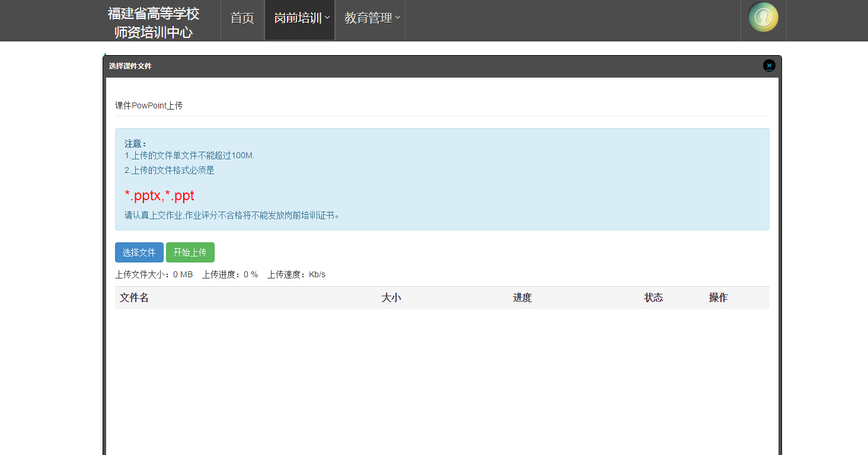The height and width of the screenshot is (455, 868).
Task: Click the 选择课件文件 dialog title bar
Action: (x=415, y=66)
